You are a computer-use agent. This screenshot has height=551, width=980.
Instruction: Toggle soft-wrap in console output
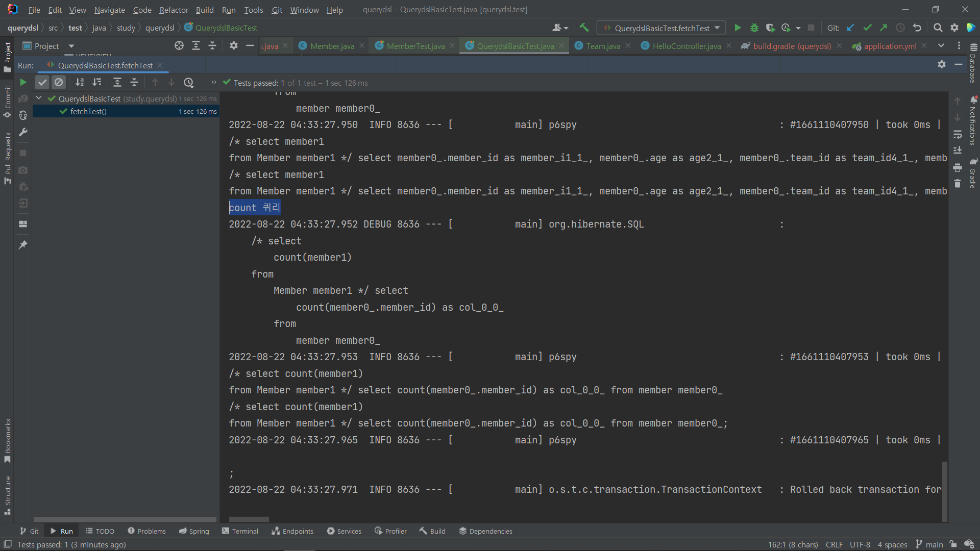(958, 134)
